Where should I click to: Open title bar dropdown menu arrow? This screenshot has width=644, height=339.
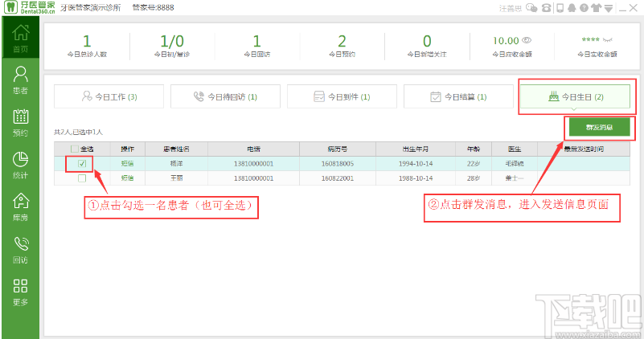609,8
